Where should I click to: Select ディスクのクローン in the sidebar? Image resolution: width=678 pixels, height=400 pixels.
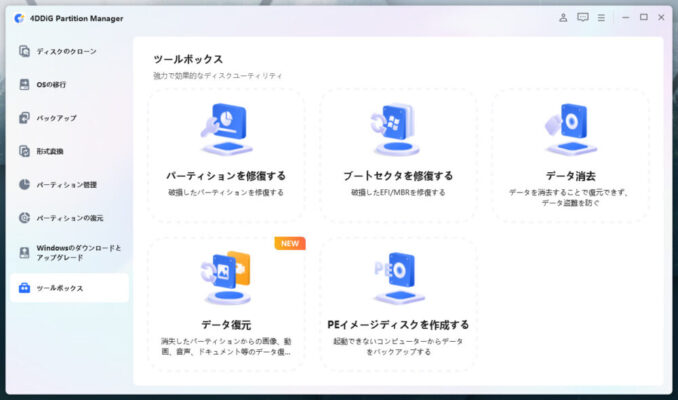click(69, 51)
